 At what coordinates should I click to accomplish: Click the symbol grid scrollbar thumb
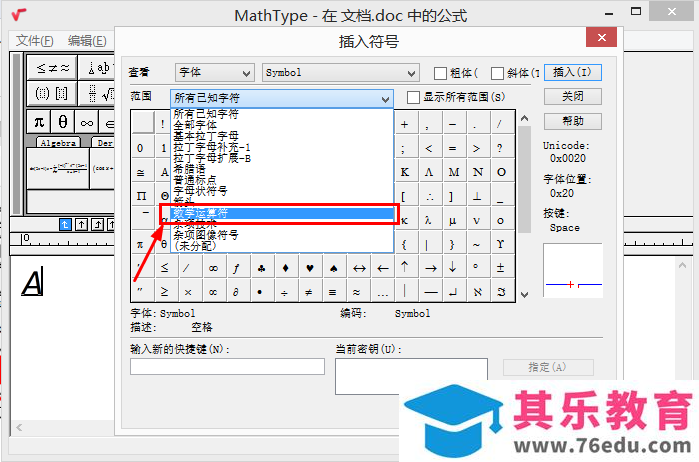525,179
